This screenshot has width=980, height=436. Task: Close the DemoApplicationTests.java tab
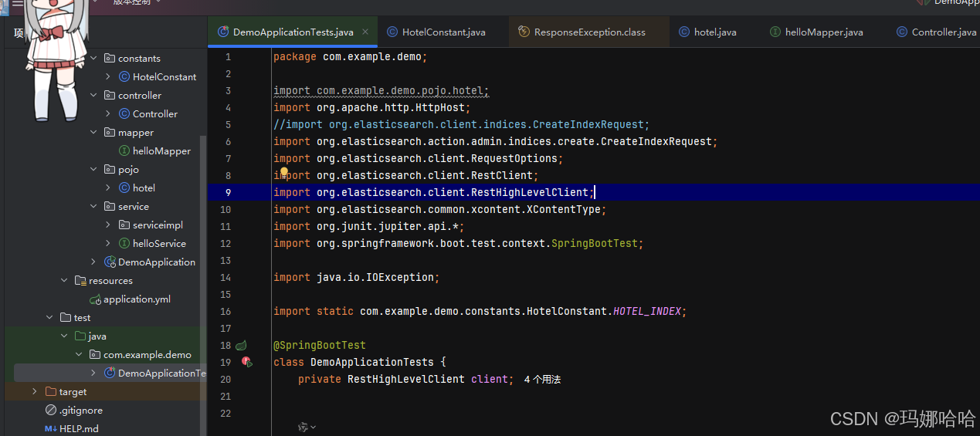coord(365,32)
